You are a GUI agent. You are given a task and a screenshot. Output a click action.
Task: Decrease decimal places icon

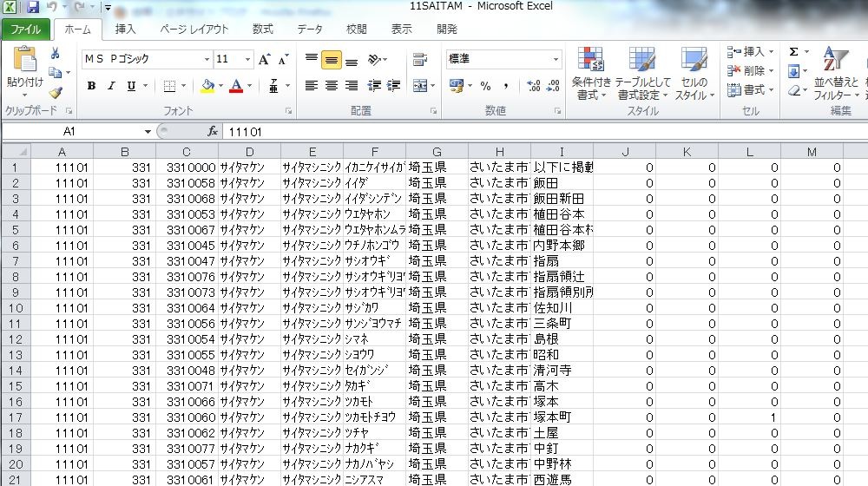[553, 86]
